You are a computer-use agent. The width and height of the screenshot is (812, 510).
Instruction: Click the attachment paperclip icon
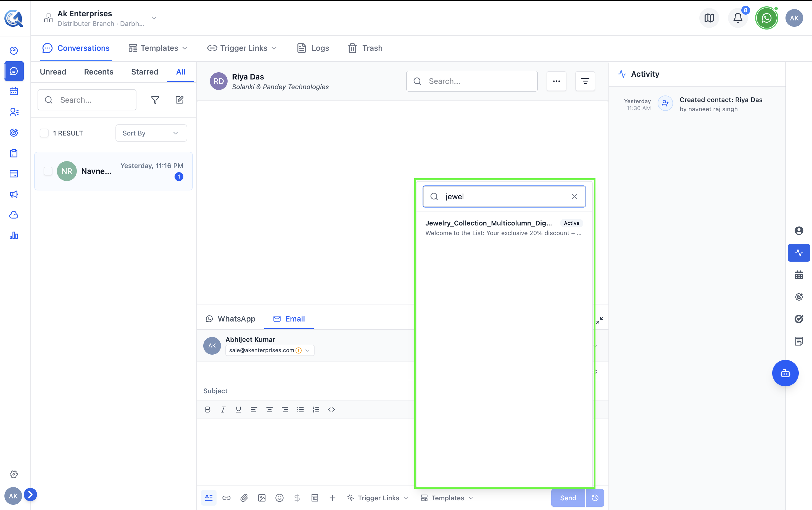point(244,498)
